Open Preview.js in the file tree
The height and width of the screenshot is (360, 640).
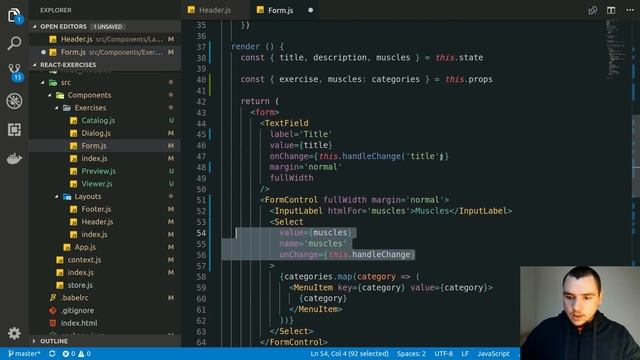[98, 171]
